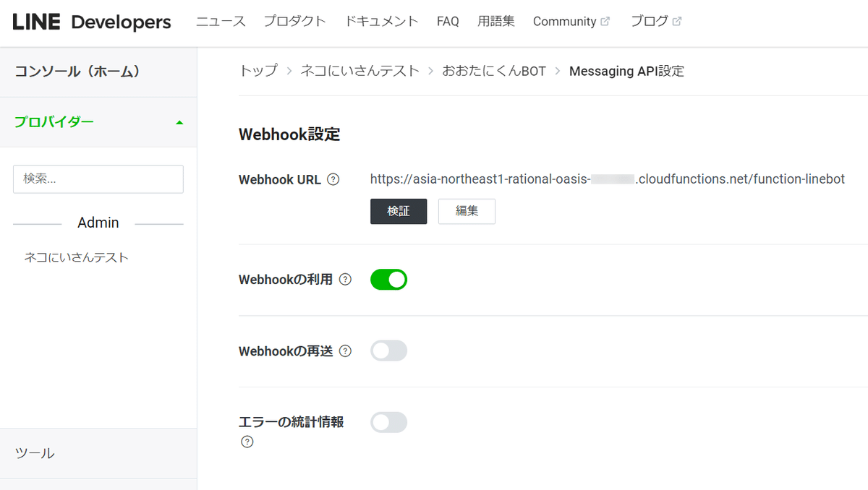Click the help icon under エラーの統計情報
Viewport: 868px width, 490px height.
247,442
